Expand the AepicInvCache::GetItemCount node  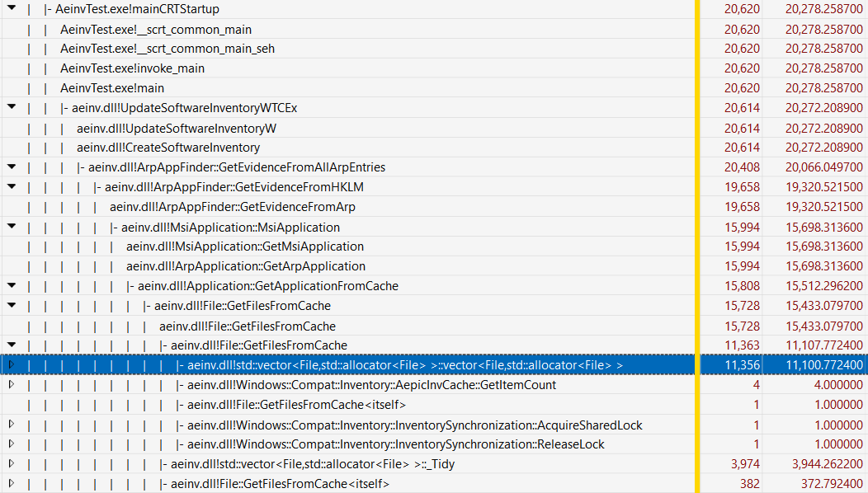(x=11, y=384)
